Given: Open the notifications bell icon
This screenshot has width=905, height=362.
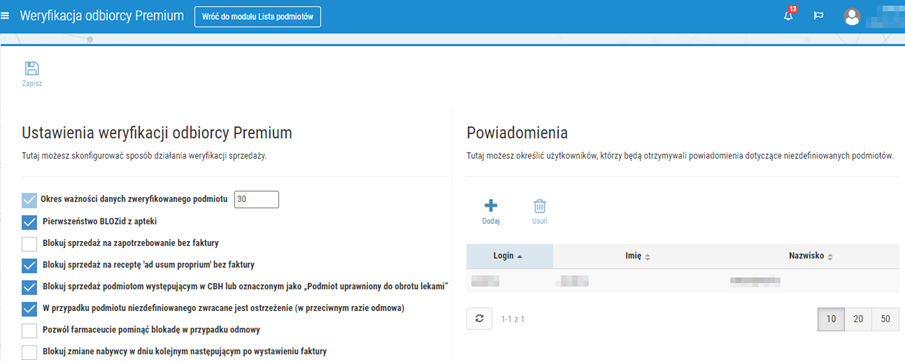Looking at the screenshot, I should tap(788, 16).
